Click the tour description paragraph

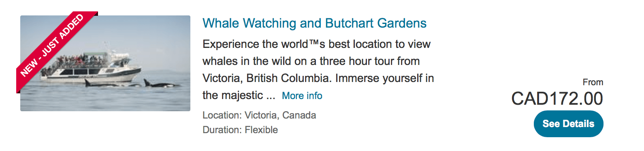coord(318,70)
